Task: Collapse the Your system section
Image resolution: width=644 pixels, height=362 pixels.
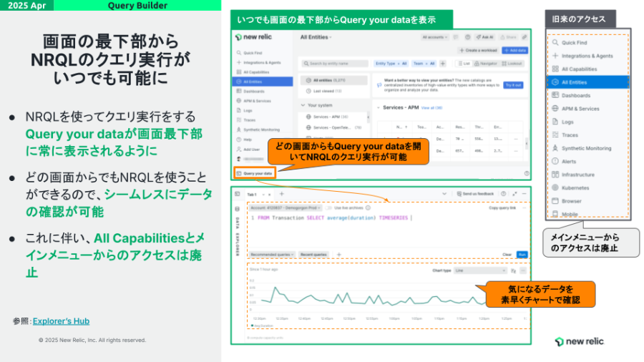Action: 303,105
